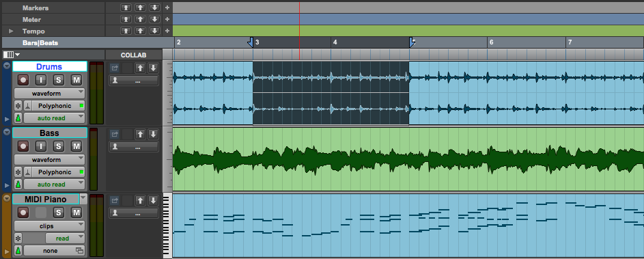Solo the Bass track

[59, 146]
